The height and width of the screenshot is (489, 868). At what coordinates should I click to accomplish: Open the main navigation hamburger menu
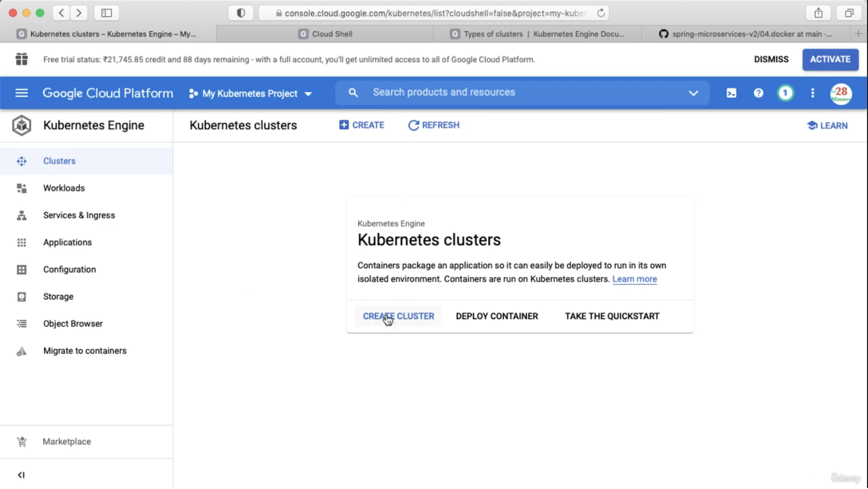tap(21, 93)
